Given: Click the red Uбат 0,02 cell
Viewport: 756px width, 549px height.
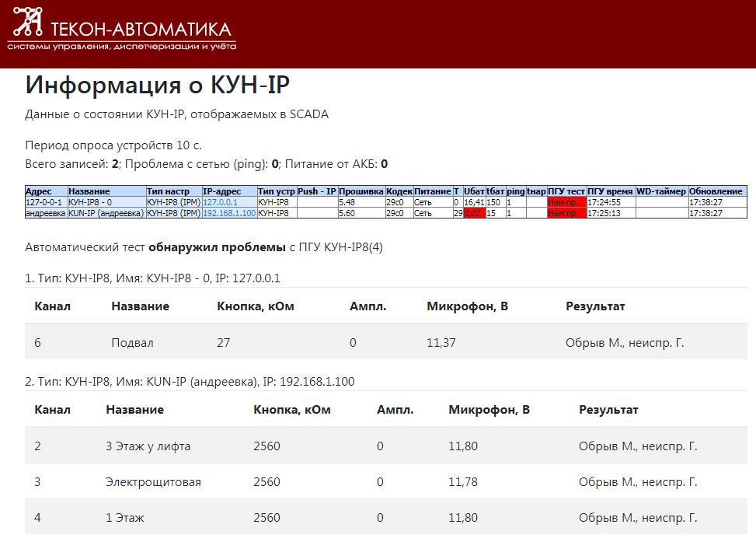Looking at the screenshot, I should click(473, 213).
